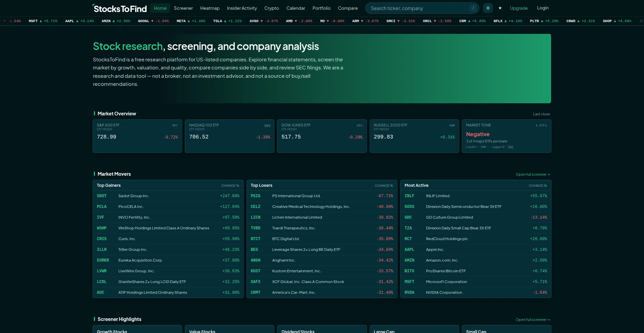Open the DOW JONES ETF card
This screenshot has height=333, width=644.
tap(322, 136)
